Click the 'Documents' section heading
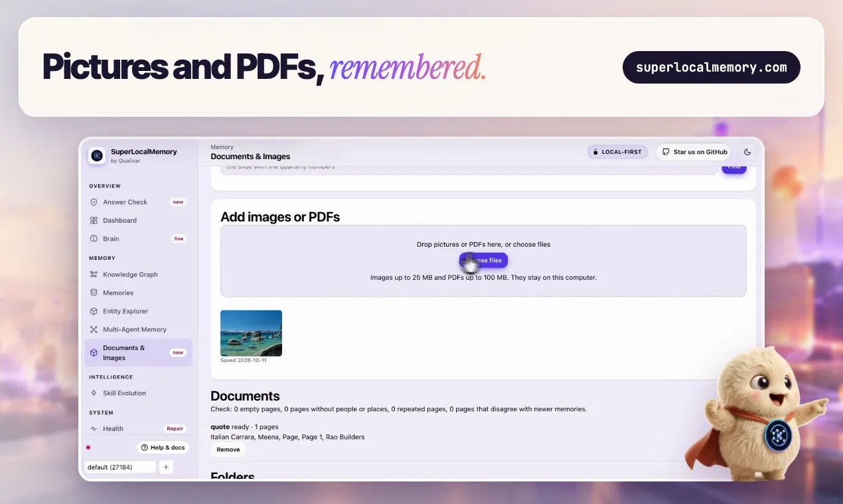The width and height of the screenshot is (843, 504). coord(245,396)
